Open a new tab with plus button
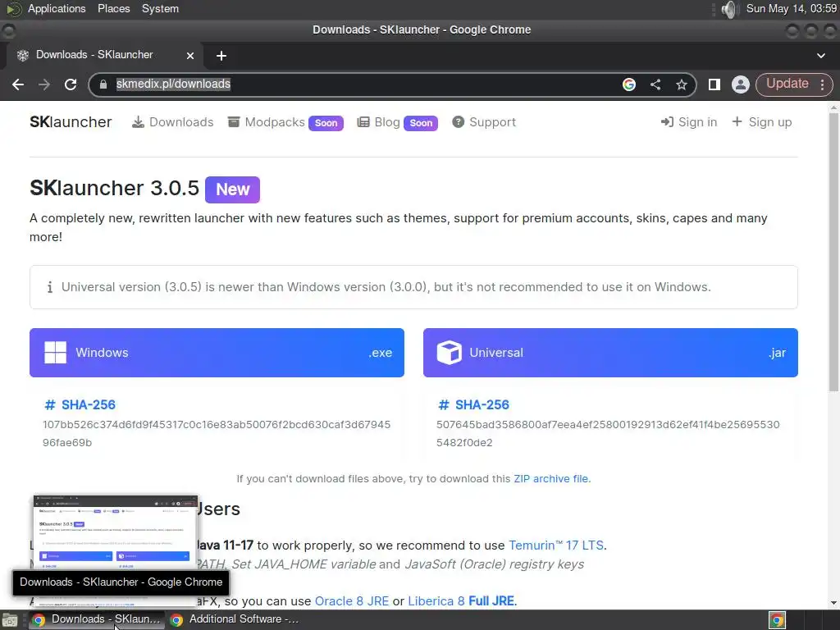840x630 pixels. pos(221,56)
